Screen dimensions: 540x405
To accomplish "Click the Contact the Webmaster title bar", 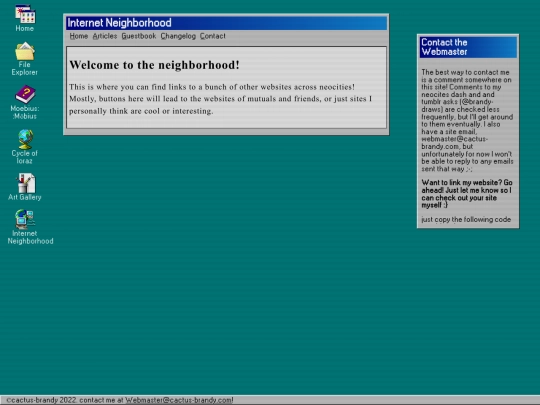I will [468, 47].
